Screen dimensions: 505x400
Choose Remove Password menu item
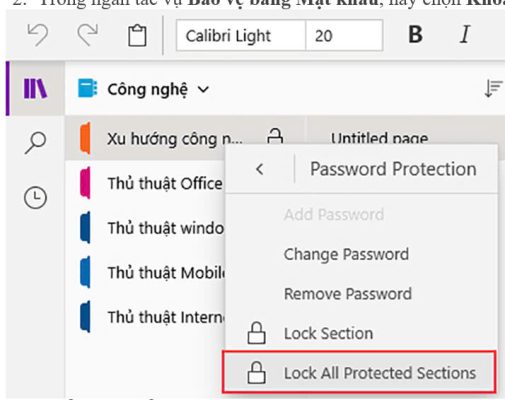pyautogui.click(x=348, y=294)
